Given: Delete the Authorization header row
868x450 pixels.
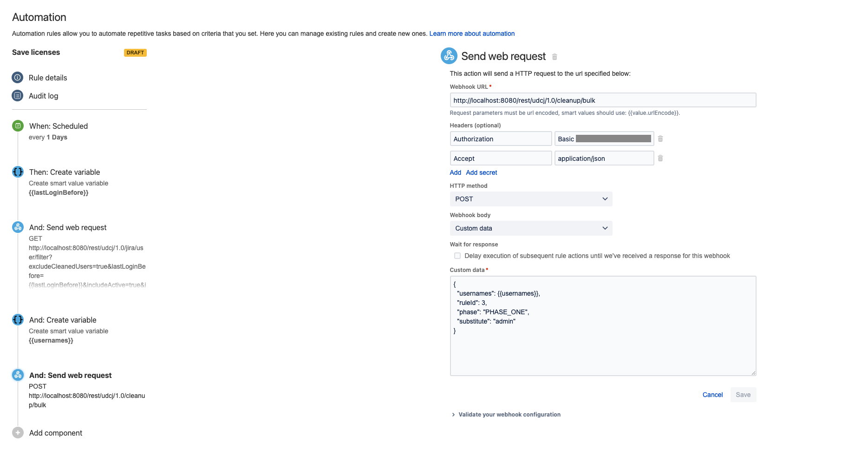Looking at the screenshot, I should (x=660, y=139).
